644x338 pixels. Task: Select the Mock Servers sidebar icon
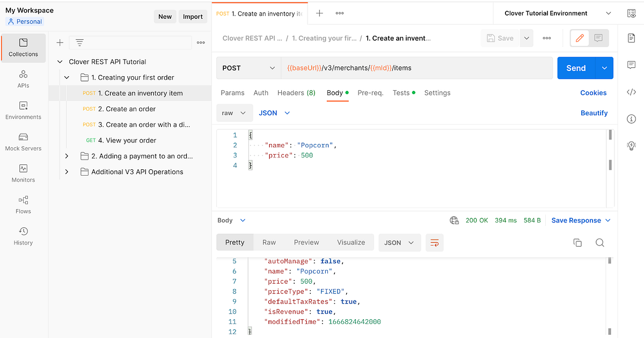click(23, 141)
